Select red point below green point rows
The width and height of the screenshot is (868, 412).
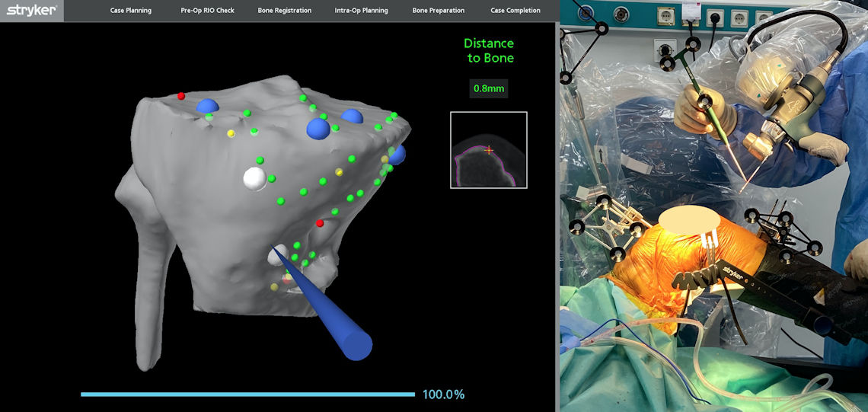click(320, 223)
